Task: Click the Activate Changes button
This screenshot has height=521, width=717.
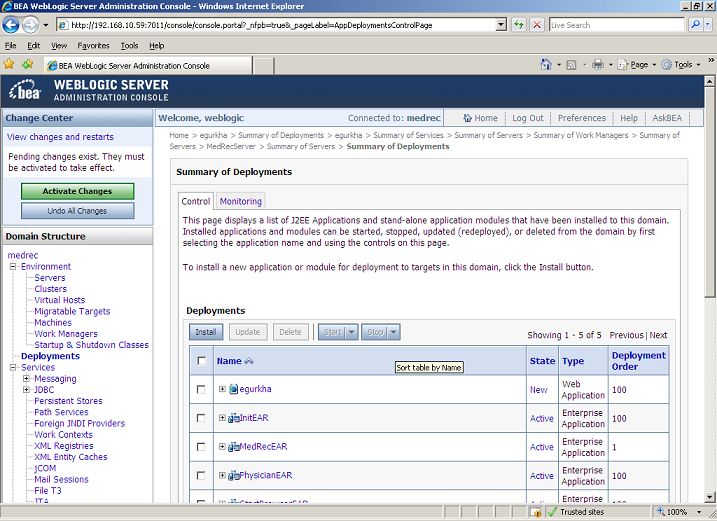Action: tap(77, 191)
